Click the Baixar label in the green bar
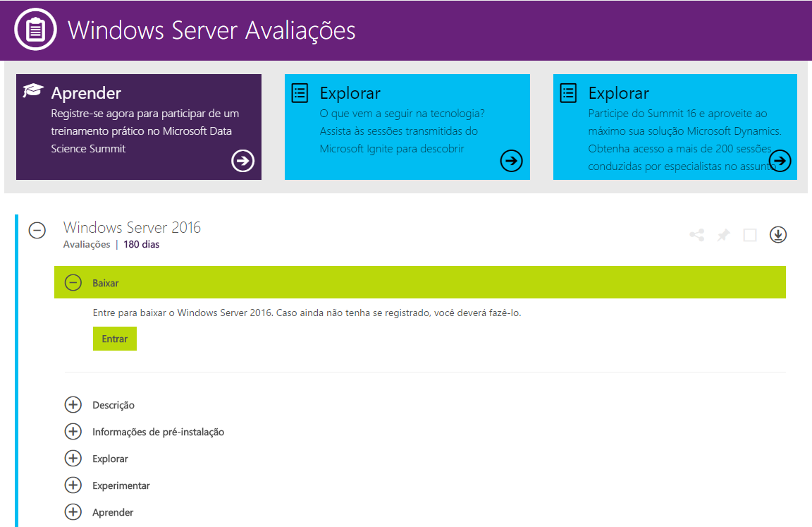 [x=106, y=283]
